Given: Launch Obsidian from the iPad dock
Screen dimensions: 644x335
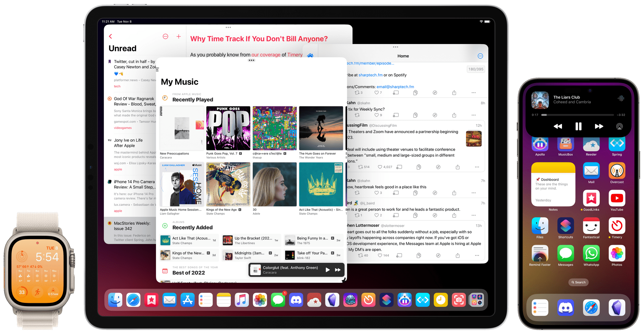Looking at the screenshot, I should pyautogui.click(x=332, y=300).
